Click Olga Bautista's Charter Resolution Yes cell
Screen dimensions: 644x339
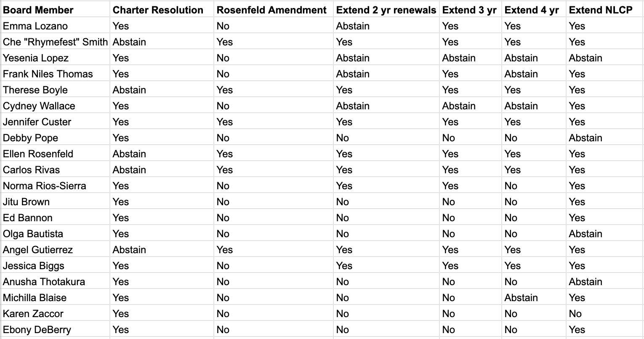tap(162, 233)
